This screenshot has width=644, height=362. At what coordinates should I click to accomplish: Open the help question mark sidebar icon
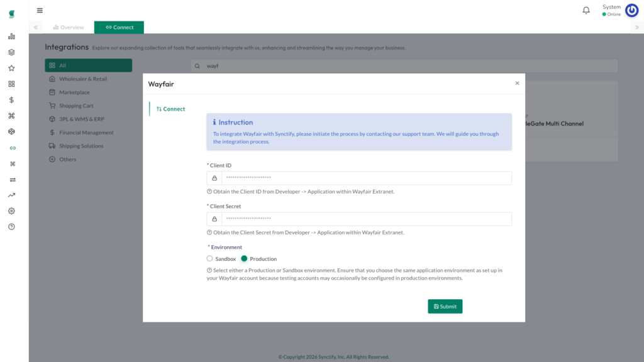[x=11, y=227]
